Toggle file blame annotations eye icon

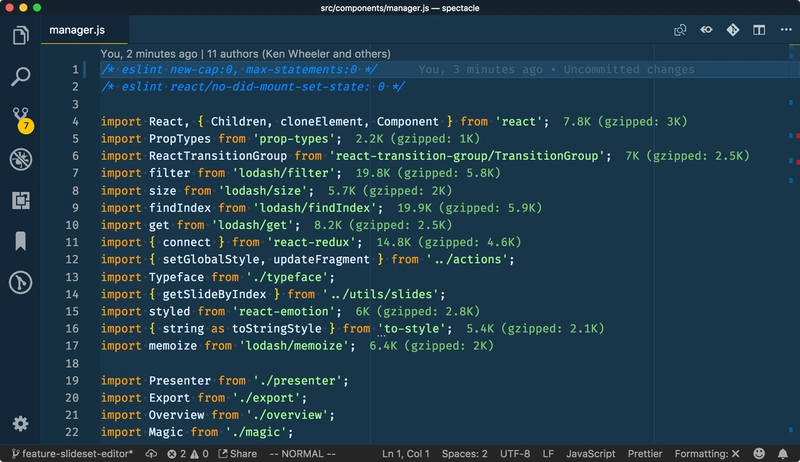click(706, 30)
